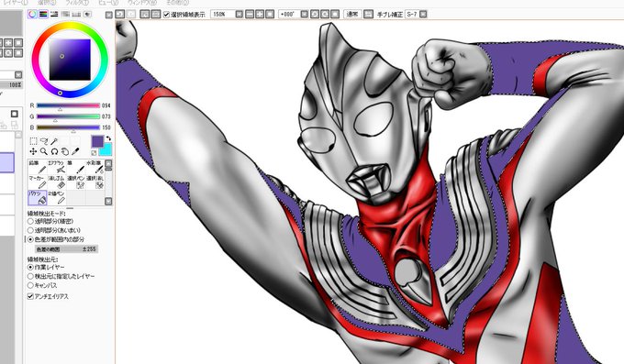Open the rotation angle dropdown
Screen dimensions: 624x364
[304, 15]
